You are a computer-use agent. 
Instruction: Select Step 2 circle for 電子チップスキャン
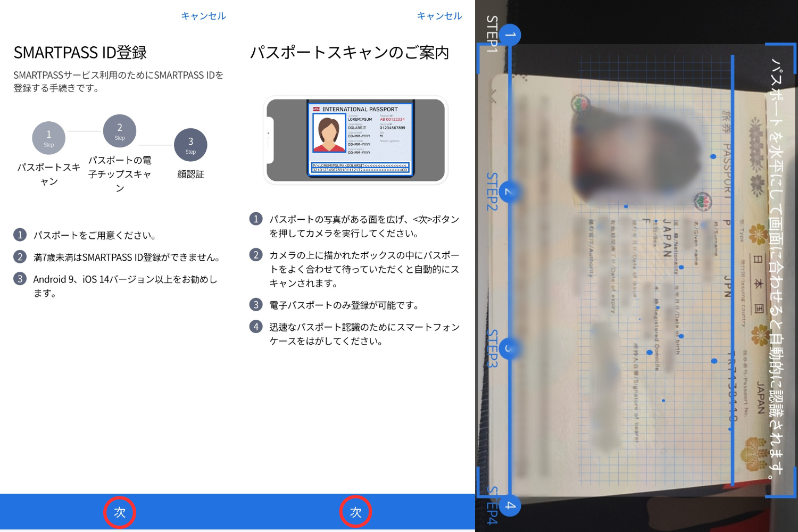click(119, 130)
